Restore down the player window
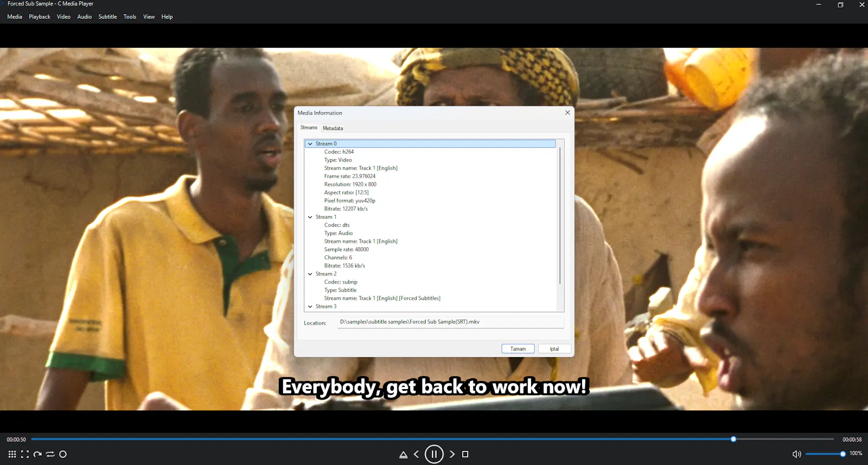The width and height of the screenshot is (868, 465). [x=840, y=4]
